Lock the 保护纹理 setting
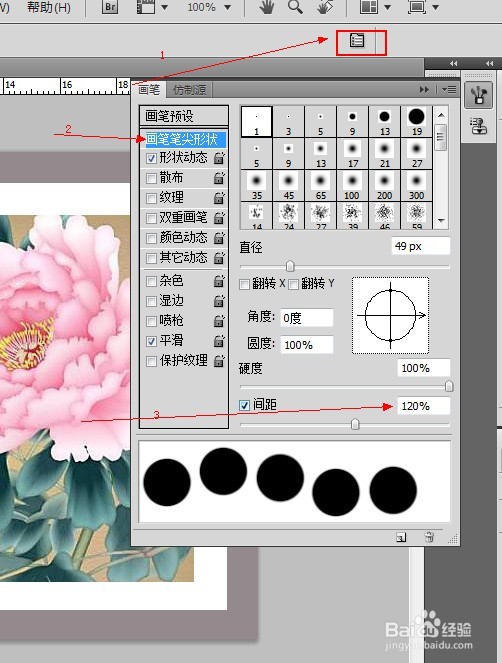This screenshot has height=663, width=502. (219, 361)
